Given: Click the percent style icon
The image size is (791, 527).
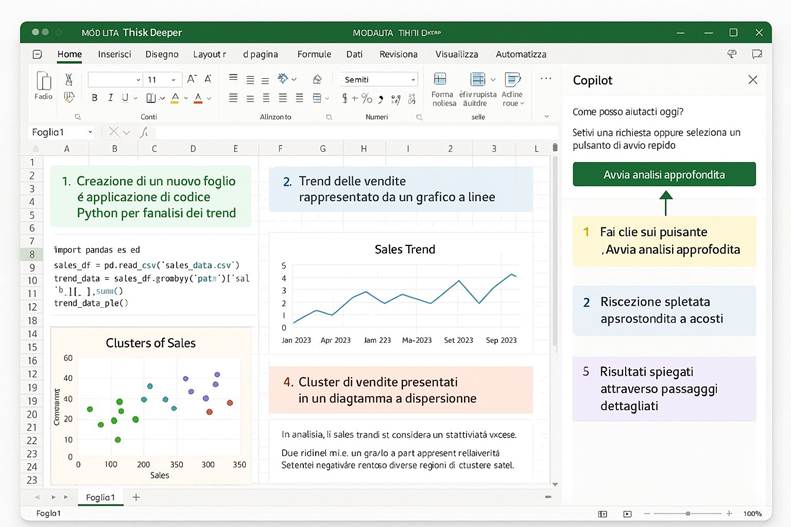Looking at the screenshot, I should coord(367,98).
